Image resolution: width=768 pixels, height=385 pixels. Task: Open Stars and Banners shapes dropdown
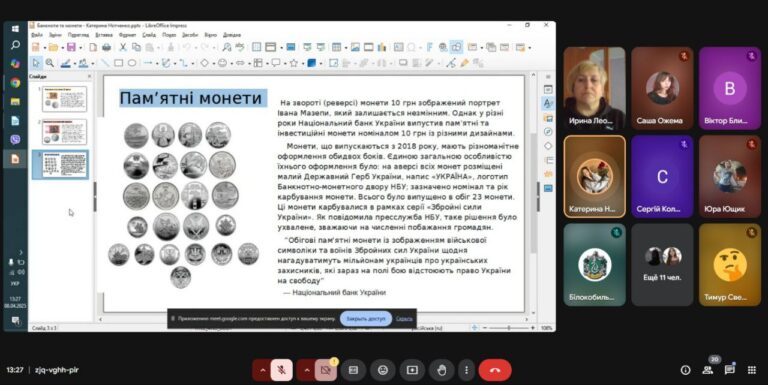[x=303, y=63]
